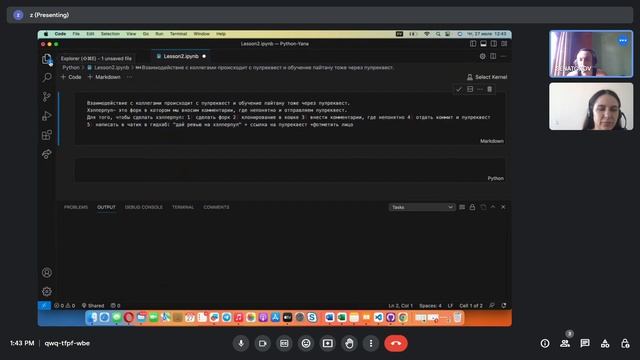Viewport: 640px width, 360px height.
Task: Open the Manage gear in activity bar
Action: point(47,291)
